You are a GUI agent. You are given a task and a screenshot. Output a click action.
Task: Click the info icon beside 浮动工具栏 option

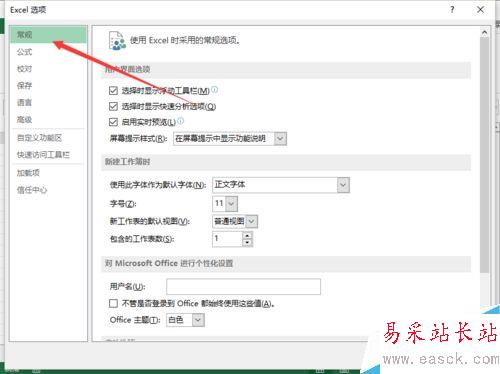pyautogui.click(x=215, y=89)
